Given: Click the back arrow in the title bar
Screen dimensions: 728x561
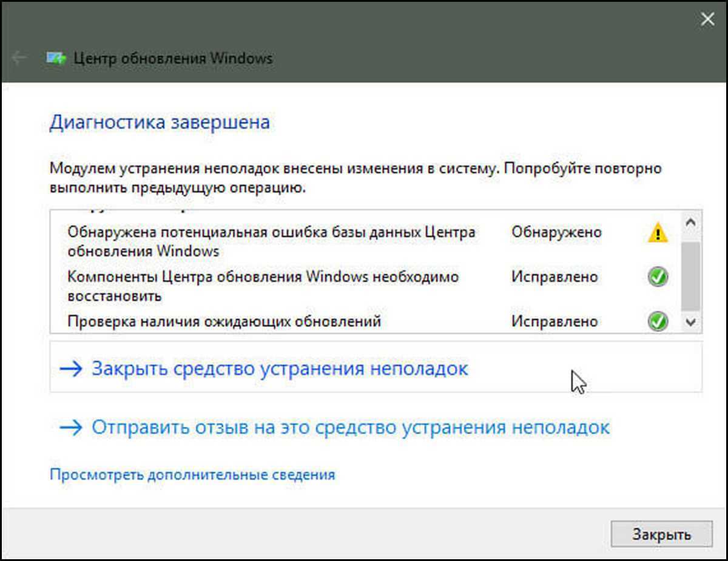Looking at the screenshot, I should (x=19, y=58).
